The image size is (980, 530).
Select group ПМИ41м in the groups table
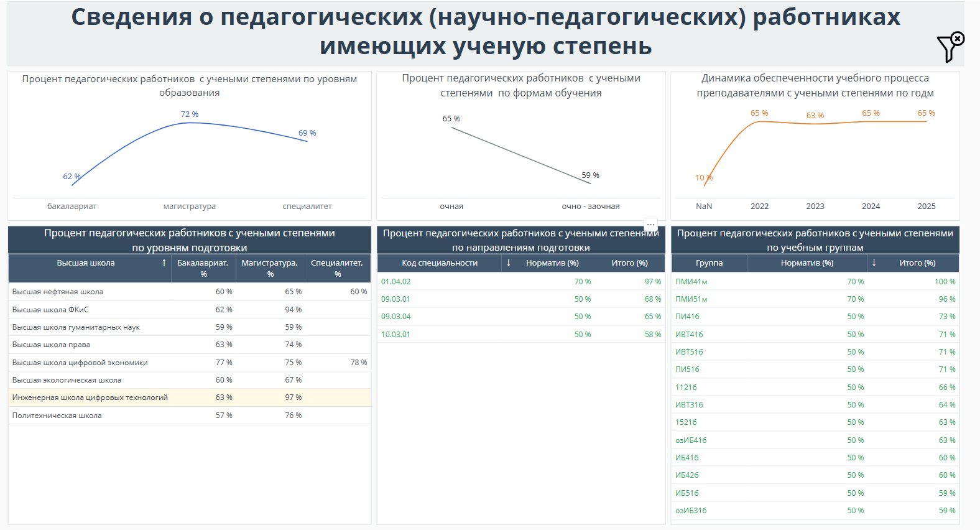pyautogui.click(x=691, y=282)
